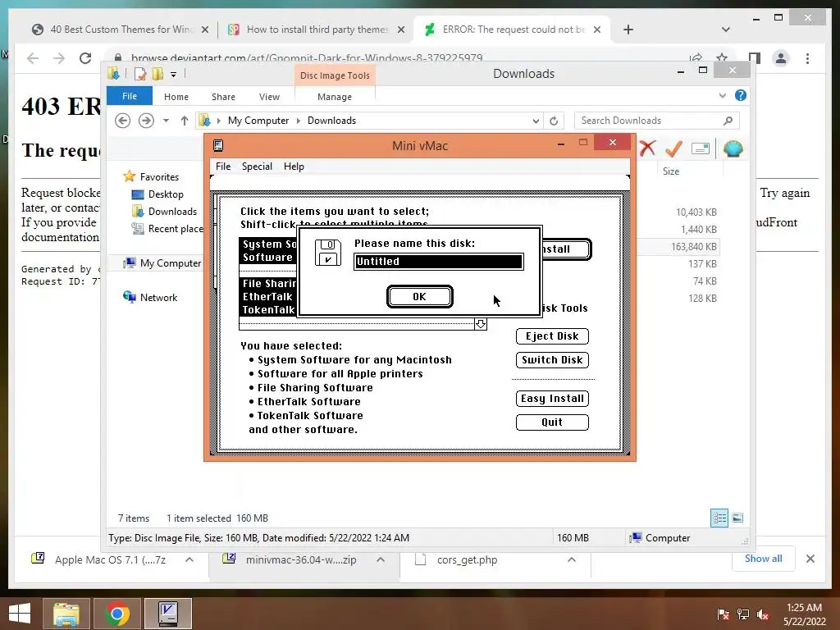This screenshot has height=630, width=840.
Task: Click Mini vMac title bar icon
Action: coord(218,146)
